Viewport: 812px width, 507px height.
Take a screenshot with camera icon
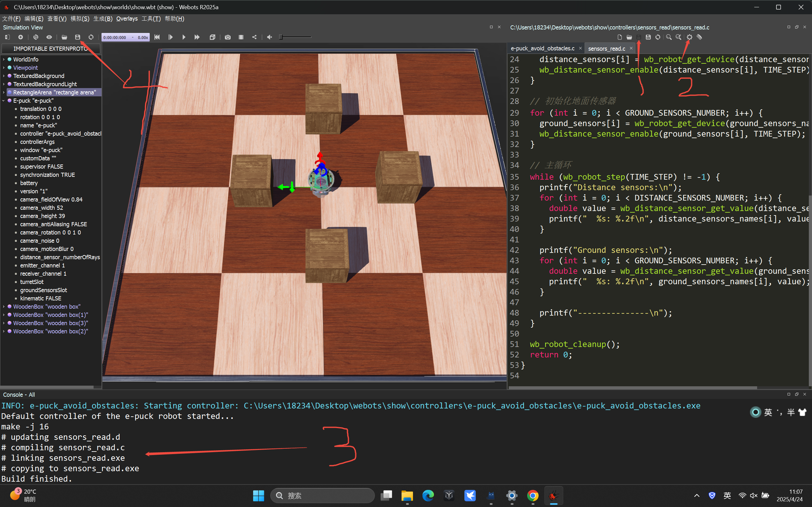coord(228,37)
